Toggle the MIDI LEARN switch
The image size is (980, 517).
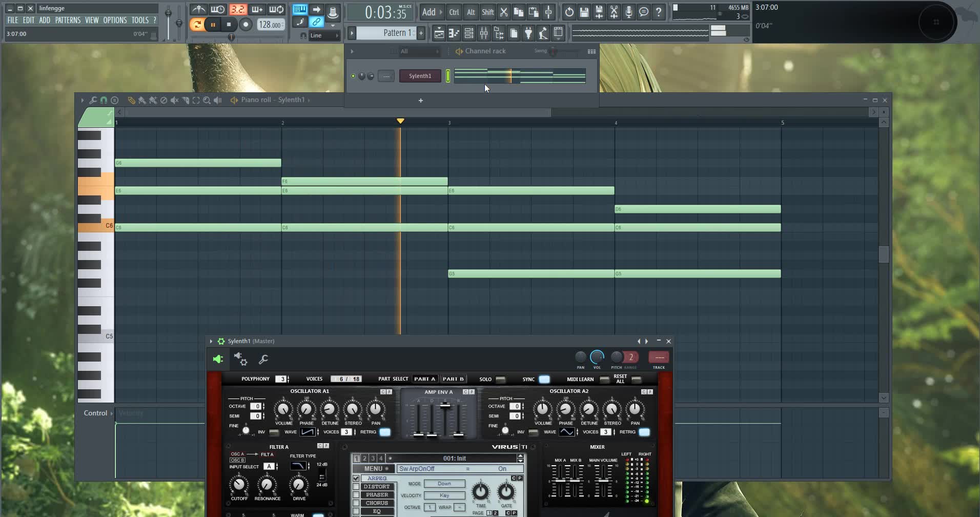click(605, 380)
